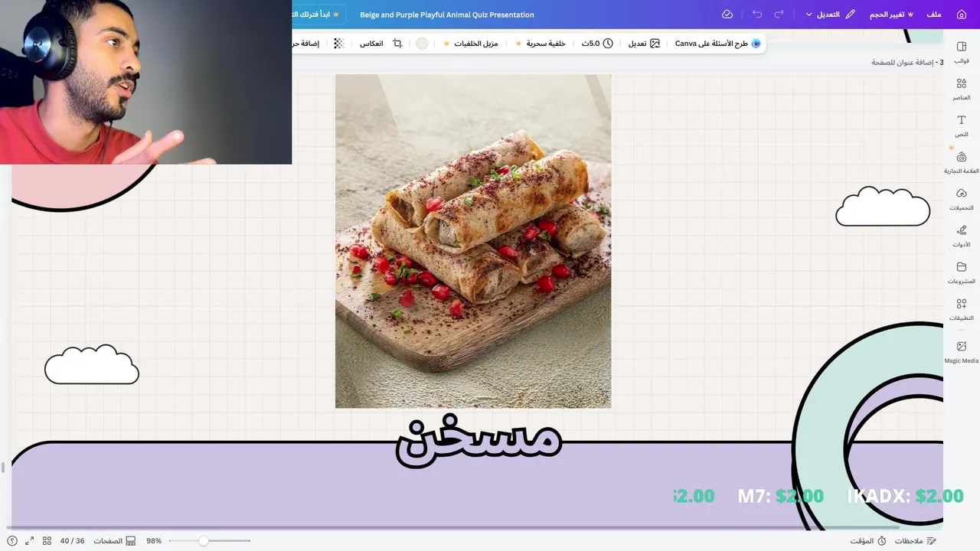Expand Editing (التعديل) mode dropdown
The width and height of the screenshot is (980, 551).
(x=830, y=15)
